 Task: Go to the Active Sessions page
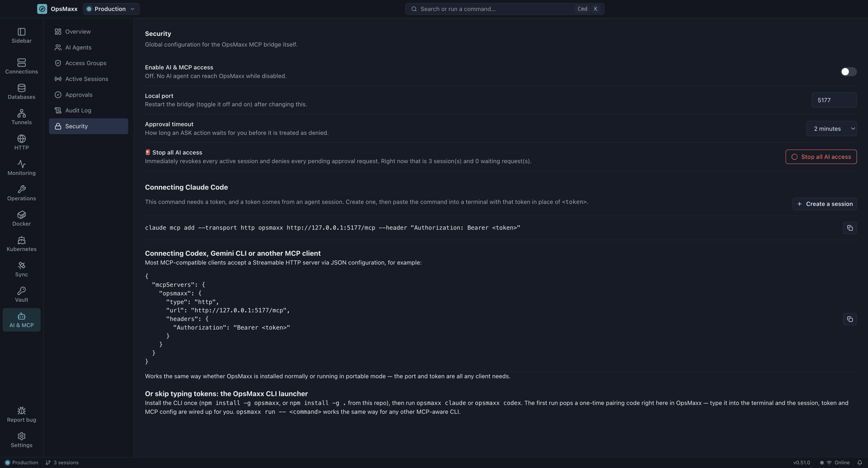[88, 79]
